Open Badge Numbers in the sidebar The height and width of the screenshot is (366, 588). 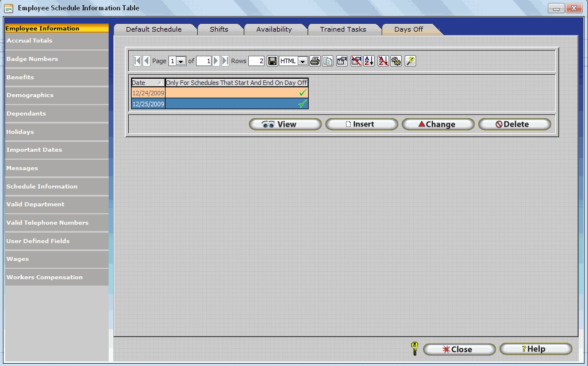coord(57,59)
